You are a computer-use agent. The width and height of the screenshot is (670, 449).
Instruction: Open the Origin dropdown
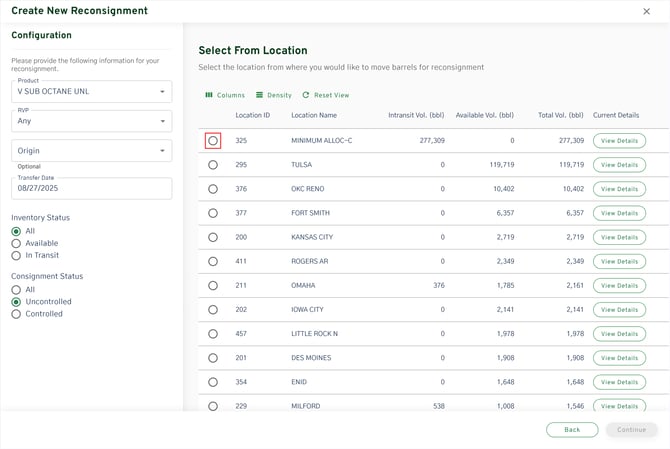coord(91,151)
